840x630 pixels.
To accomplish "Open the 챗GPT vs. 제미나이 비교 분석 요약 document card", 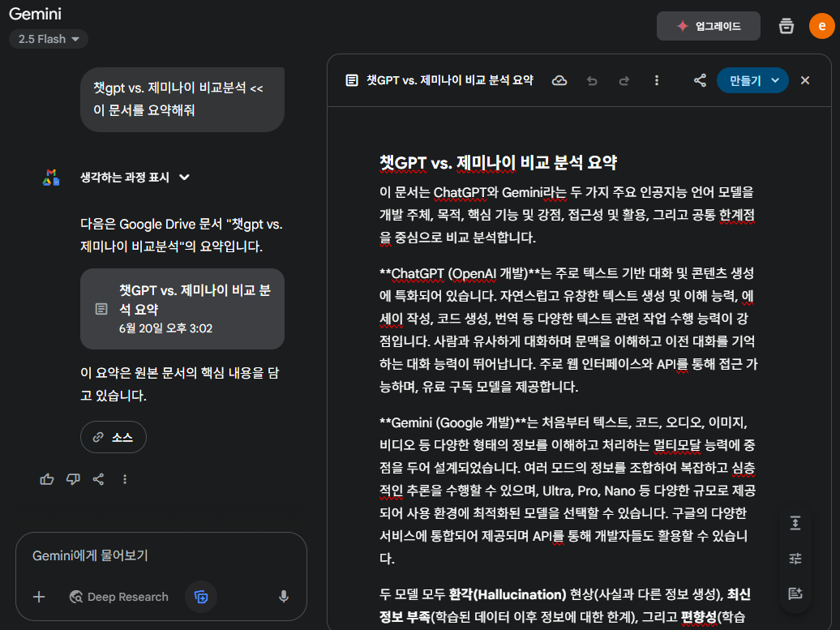I will point(182,309).
